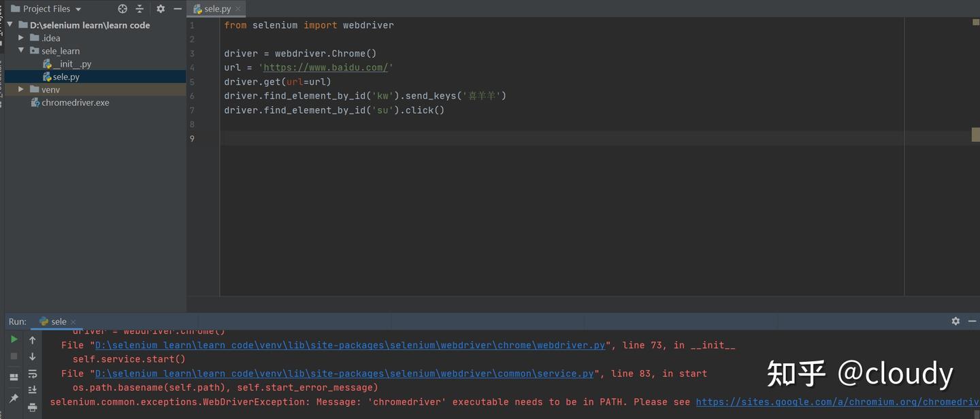Open the common\service.py traceback link
Screen dimensions: 980x419
(344, 373)
